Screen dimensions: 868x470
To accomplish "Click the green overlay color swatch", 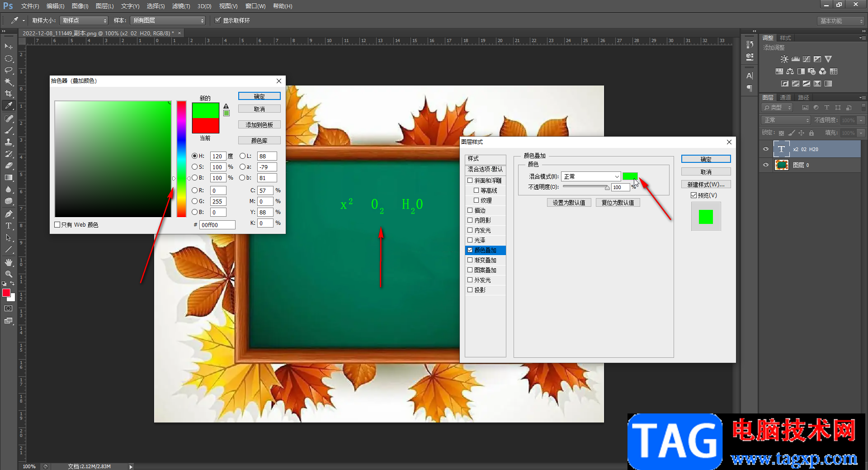I will (x=630, y=176).
